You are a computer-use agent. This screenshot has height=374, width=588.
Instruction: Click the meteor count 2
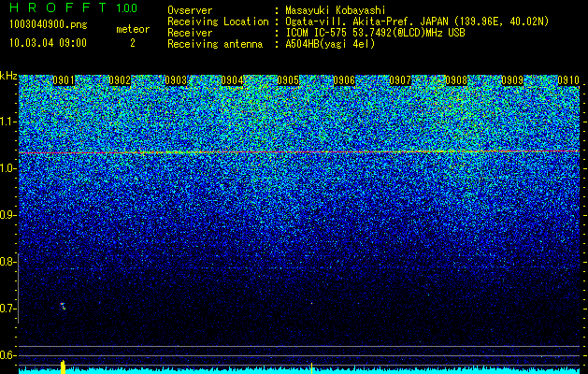(x=133, y=43)
